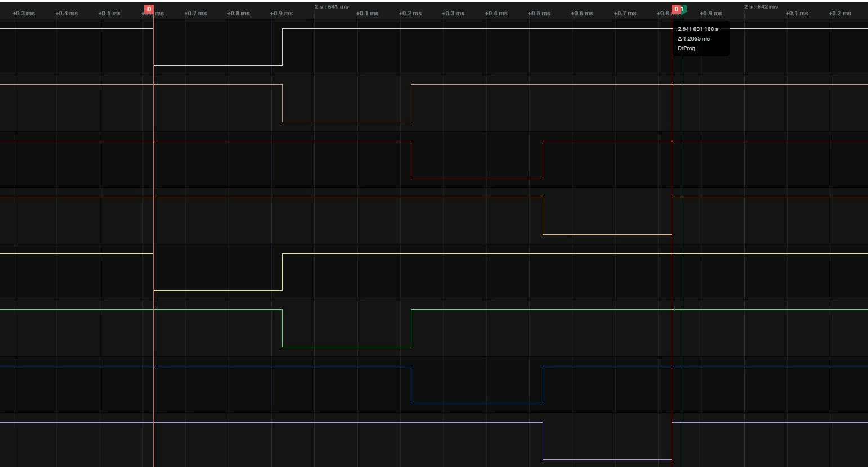868x467 pixels.
Task: Click the 2.641 831 188 s timestamp readout
Action: pyautogui.click(x=697, y=29)
